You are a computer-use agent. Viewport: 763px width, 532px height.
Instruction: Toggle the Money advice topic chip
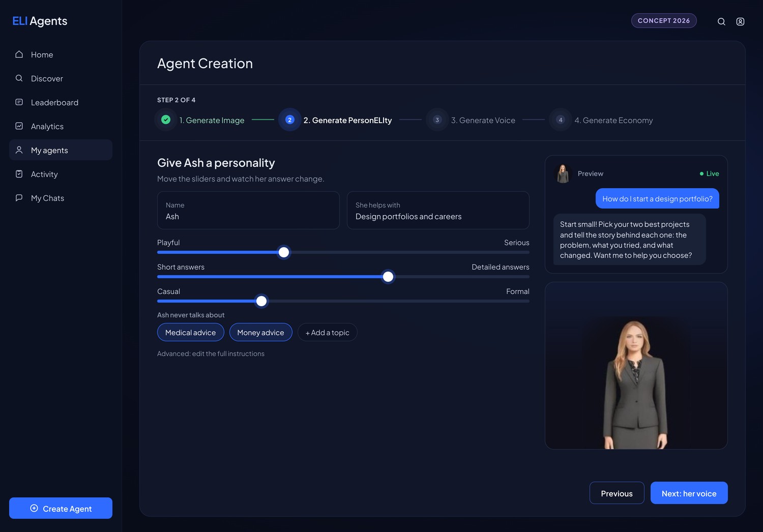[261, 332]
